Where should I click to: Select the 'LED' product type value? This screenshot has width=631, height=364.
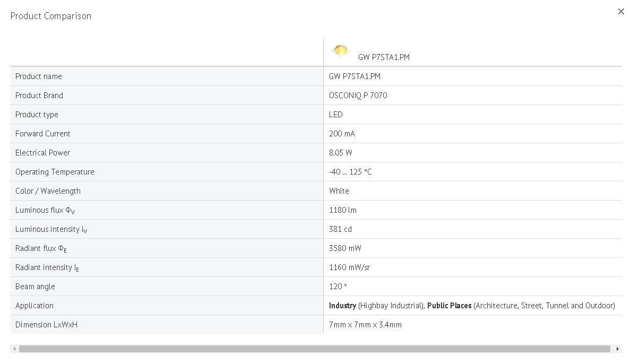[x=335, y=115]
